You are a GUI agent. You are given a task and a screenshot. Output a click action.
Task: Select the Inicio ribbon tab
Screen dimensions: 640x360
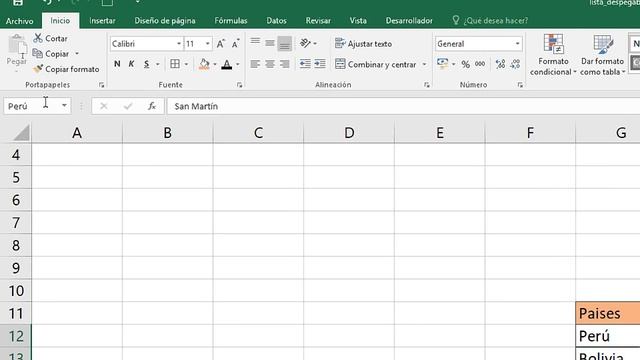pyautogui.click(x=60, y=20)
